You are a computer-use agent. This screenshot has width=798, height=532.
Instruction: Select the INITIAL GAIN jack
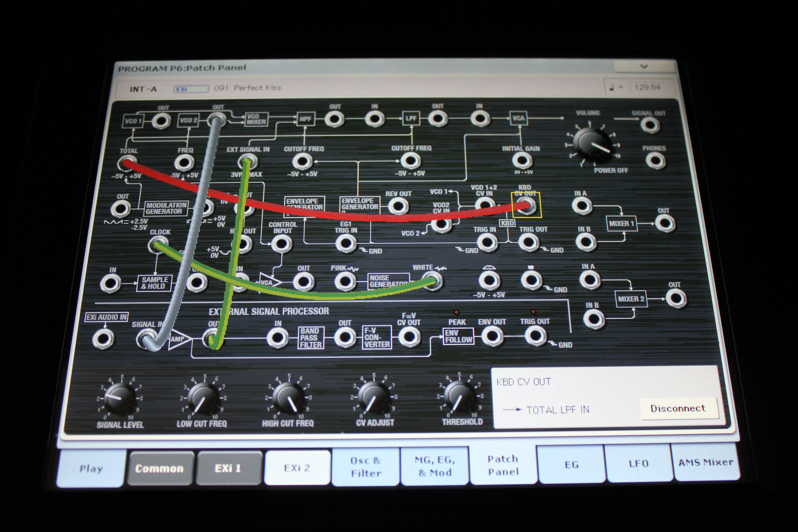coord(522,161)
